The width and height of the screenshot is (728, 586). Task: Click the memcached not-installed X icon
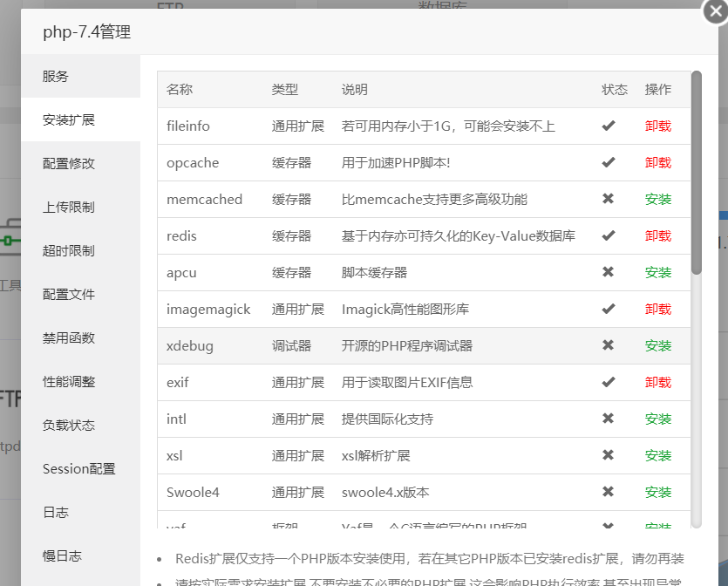point(609,199)
